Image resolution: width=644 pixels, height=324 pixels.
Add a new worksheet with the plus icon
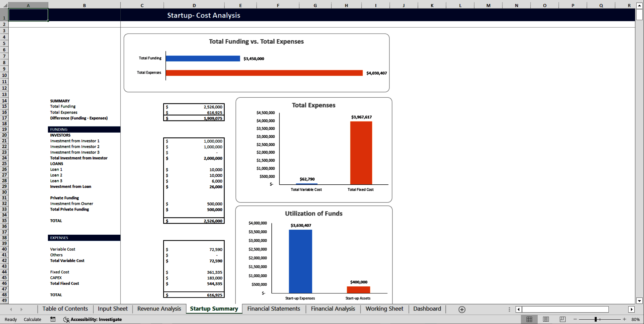pos(462,309)
